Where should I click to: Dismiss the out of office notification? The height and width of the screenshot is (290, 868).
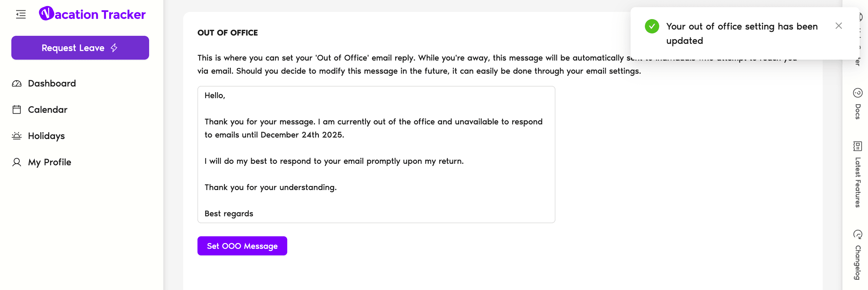pyautogui.click(x=839, y=26)
